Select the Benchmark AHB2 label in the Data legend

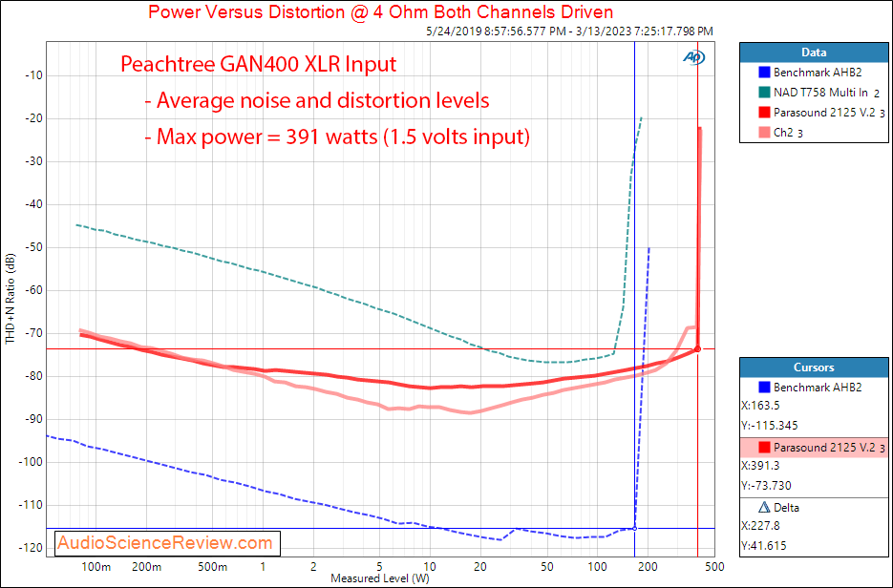[818, 73]
